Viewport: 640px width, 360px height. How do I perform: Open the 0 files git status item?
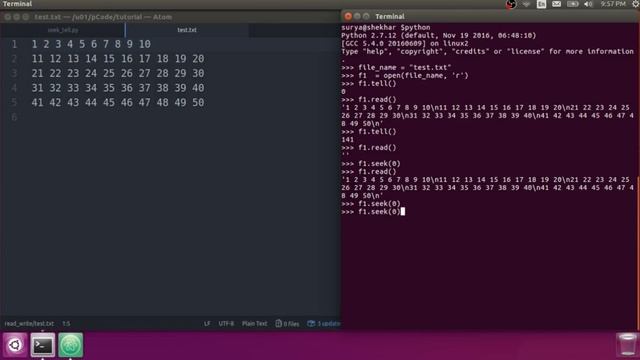click(x=287, y=324)
